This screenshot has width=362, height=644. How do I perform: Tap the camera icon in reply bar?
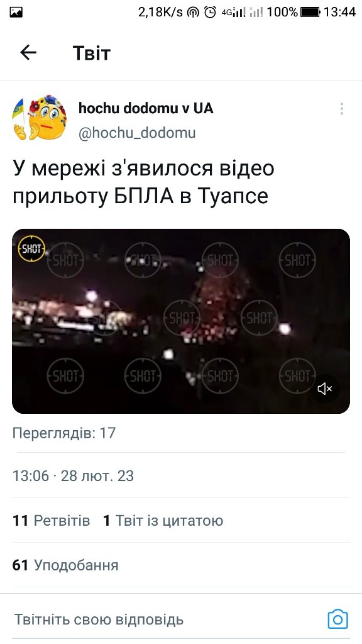[x=337, y=619]
